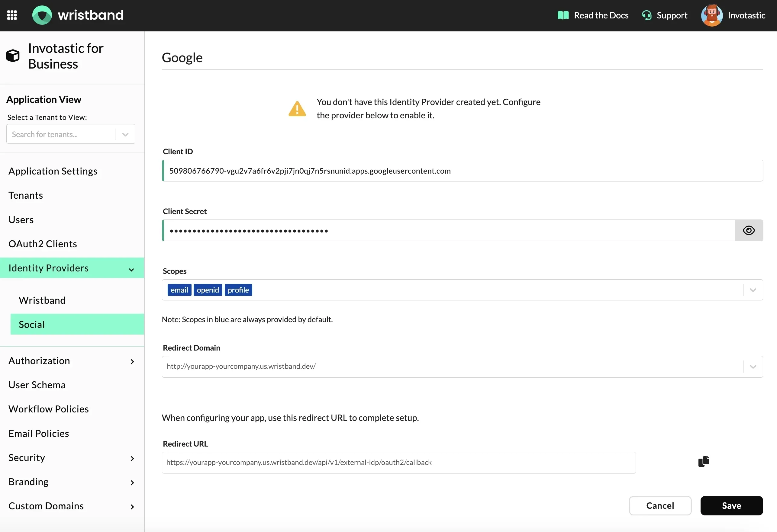
Task: Click the Client ID label
Action: point(178,152)
